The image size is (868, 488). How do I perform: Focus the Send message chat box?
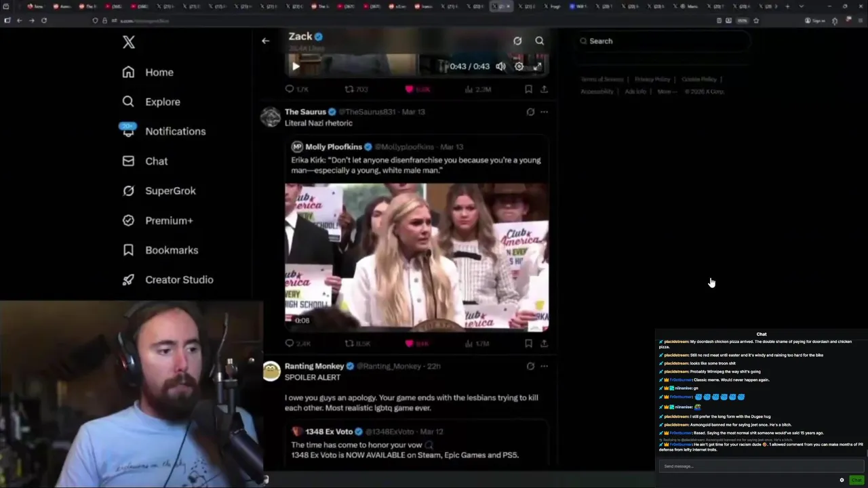pyautogui.click(x=761, y=466)
